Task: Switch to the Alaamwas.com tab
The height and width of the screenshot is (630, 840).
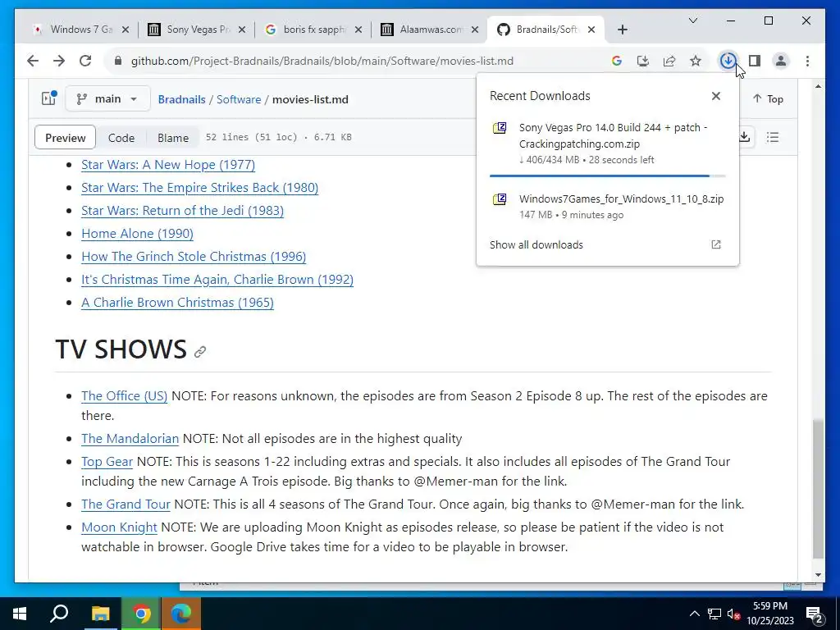Action: click(x=430, y=30)
